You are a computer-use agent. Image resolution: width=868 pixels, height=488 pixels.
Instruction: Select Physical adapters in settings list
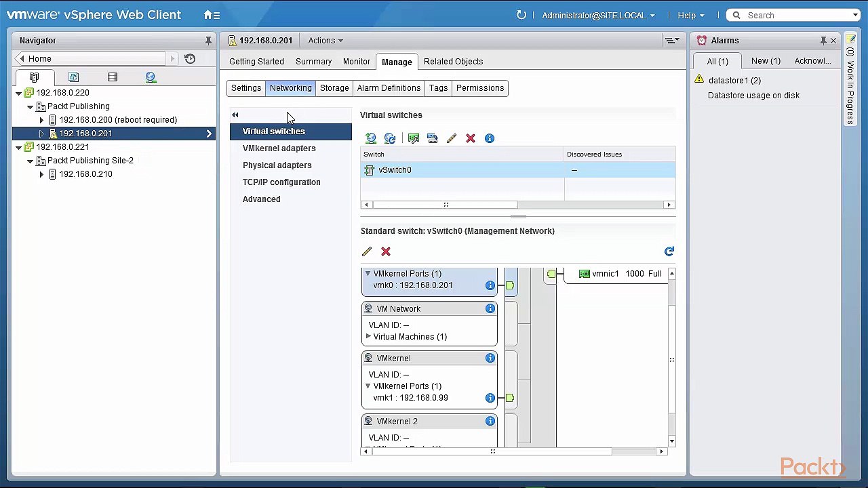tap(291, 165)
